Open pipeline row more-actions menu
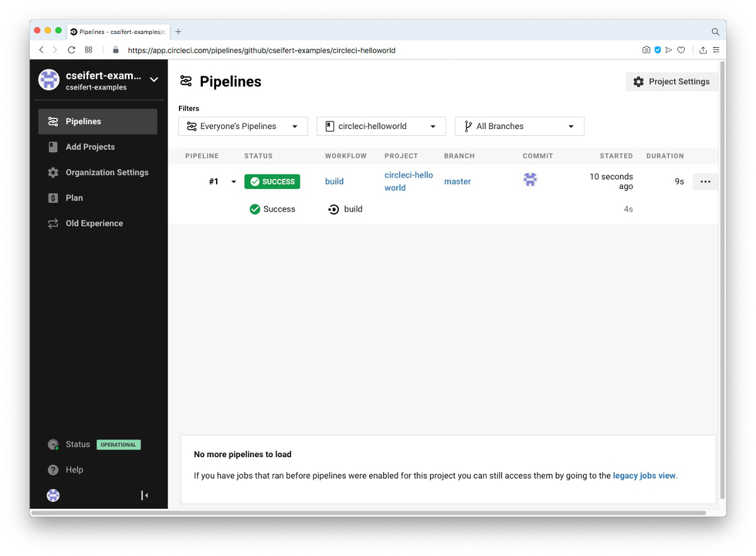The width and height of the screenshot is (756, 556). pyautogui.click(x=706, y=182)
